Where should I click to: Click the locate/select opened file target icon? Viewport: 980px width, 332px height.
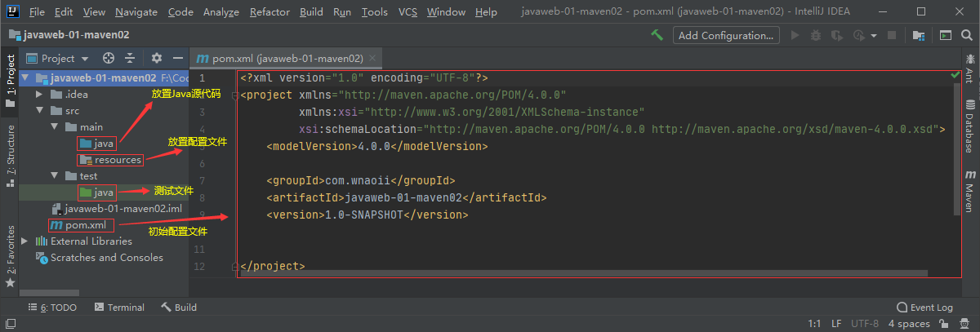[109, 58]
